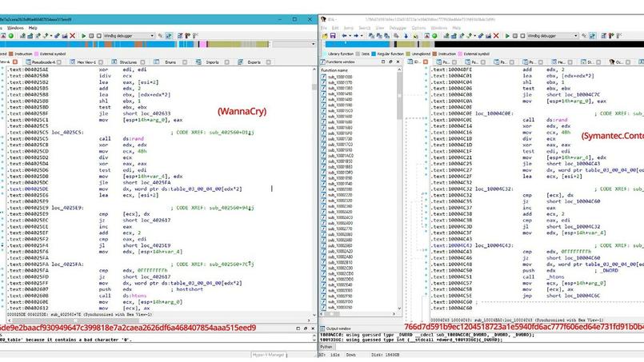Screen dimensions: 644x362
Task: Click close box on Pseudocode-A tab
Action: pos(59,62)
